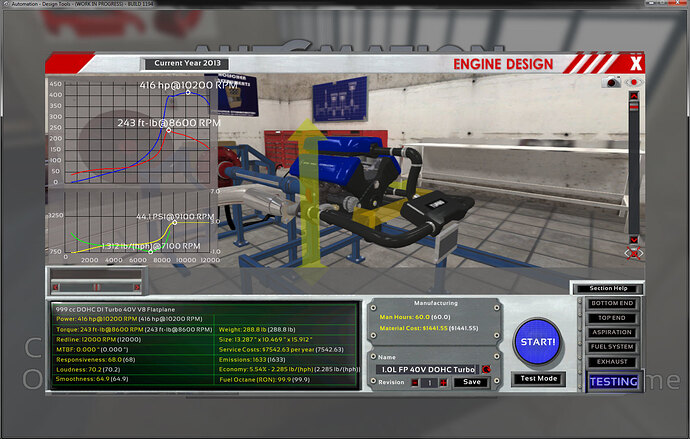Select the Fuel System tab

pos(612,347)
